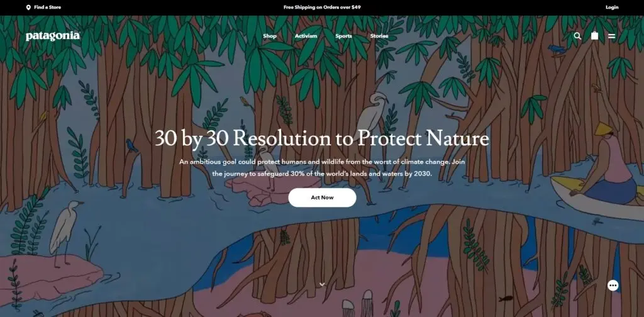Open the chat bubble icon
Screen dimensions: 644x317
coord(613,286)
